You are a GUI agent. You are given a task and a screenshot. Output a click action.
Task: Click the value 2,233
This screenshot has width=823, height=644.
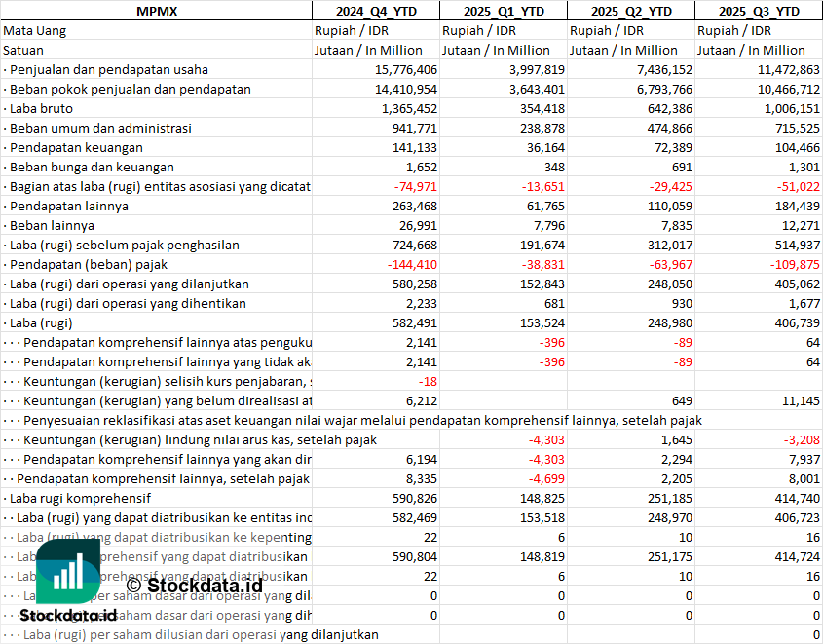click(422, 303)
